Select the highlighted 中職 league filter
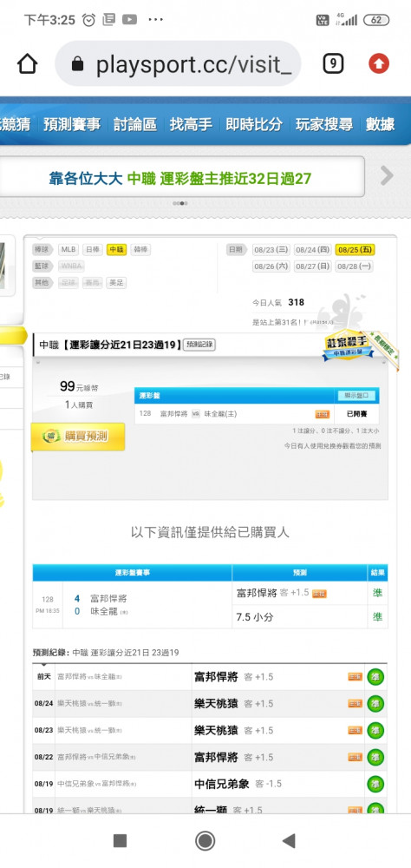Image resolution: width=411 pixels, height=868 pixels. pyautogui.click(x=117, y=250)
